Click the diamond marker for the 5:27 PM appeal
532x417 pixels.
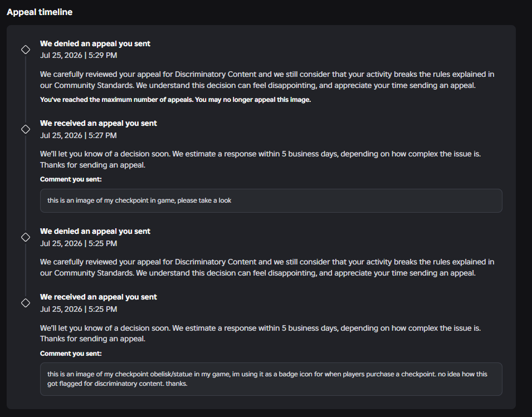pyautogui.click(x=26, y=129)
